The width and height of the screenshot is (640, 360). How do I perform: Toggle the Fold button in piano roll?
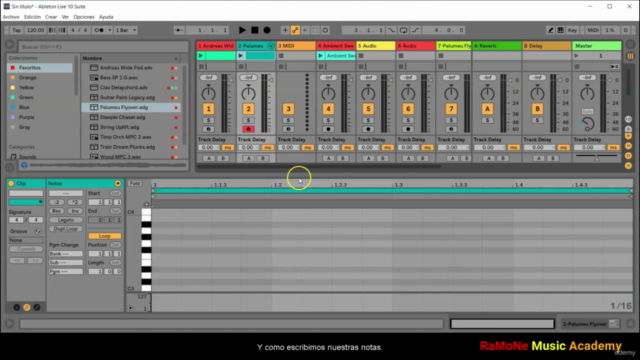[x=135, y=184]
